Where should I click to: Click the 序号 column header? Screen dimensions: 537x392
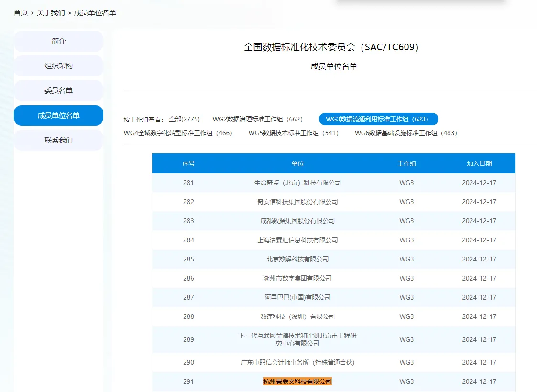click(188, 163)
